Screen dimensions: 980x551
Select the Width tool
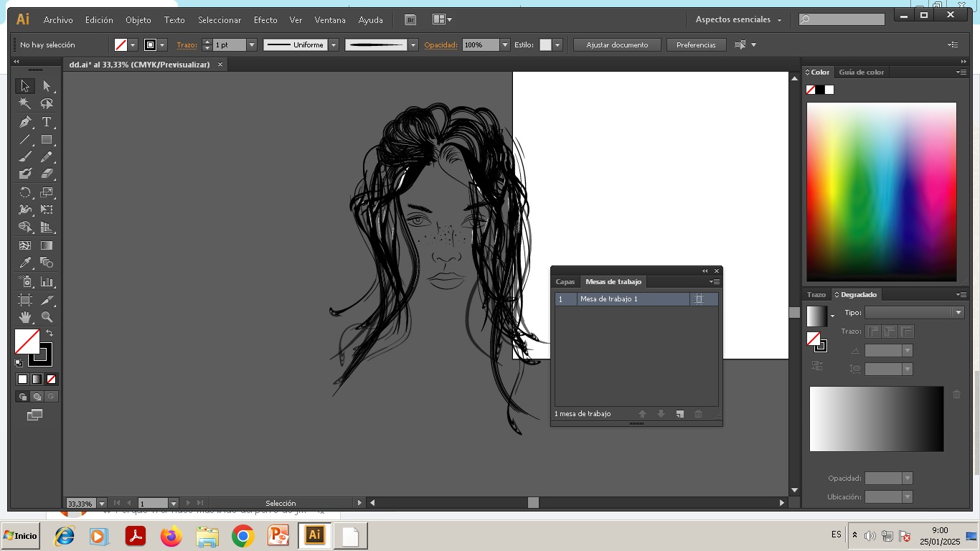25,209
